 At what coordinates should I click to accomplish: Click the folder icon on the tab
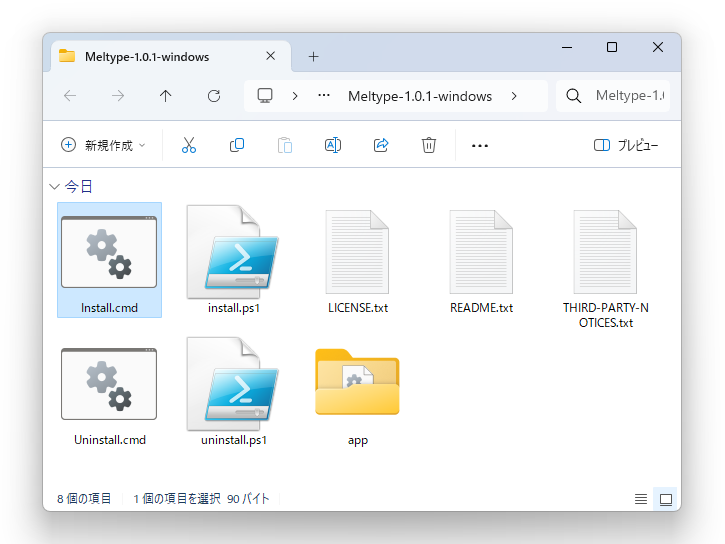67,56
